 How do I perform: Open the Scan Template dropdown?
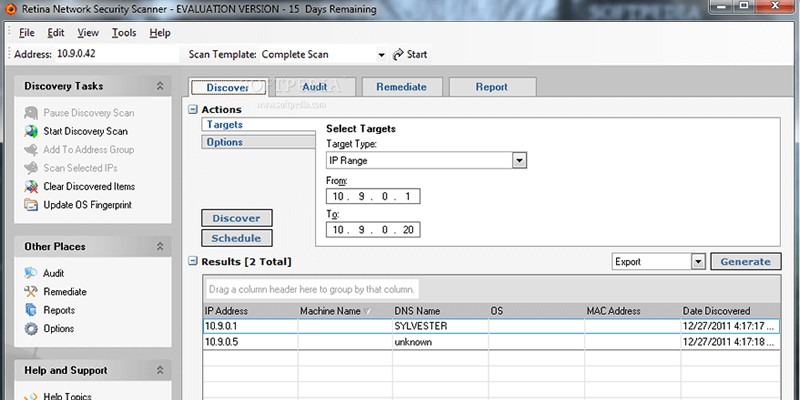click(x=381, y=55)
